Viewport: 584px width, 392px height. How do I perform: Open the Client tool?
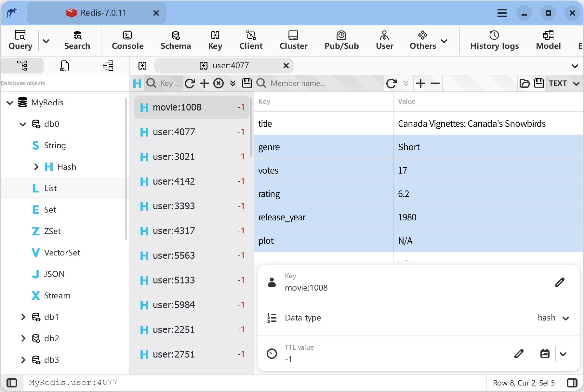251,40
